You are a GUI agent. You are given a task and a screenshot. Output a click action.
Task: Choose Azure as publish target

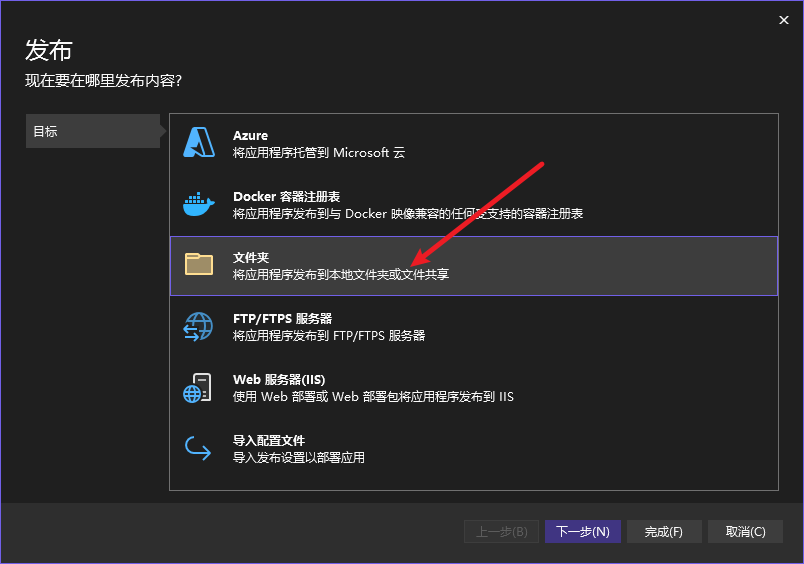point(474,144)
